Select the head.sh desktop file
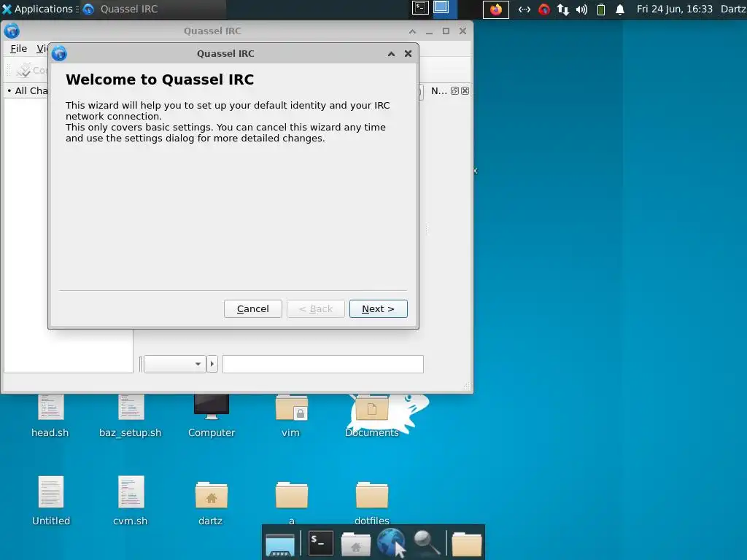The height and width of the screenshot is (560, 747). coord(50,415)
